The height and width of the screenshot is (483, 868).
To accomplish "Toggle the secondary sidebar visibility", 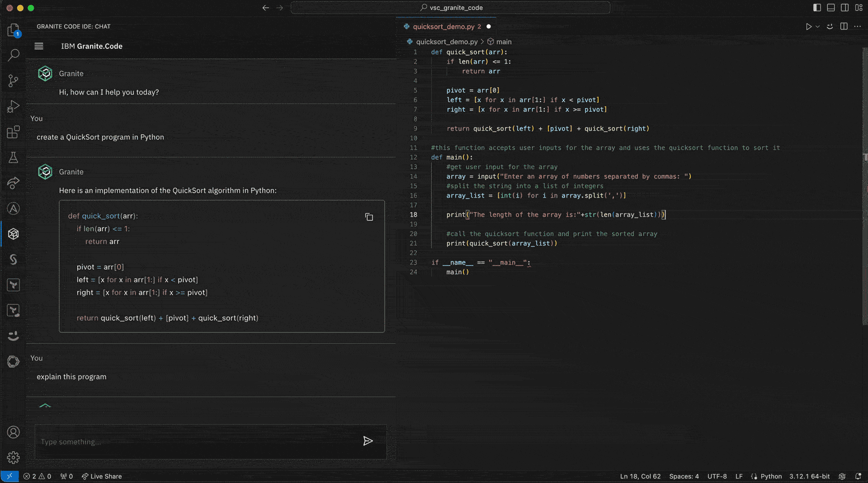I will (844, 8).
